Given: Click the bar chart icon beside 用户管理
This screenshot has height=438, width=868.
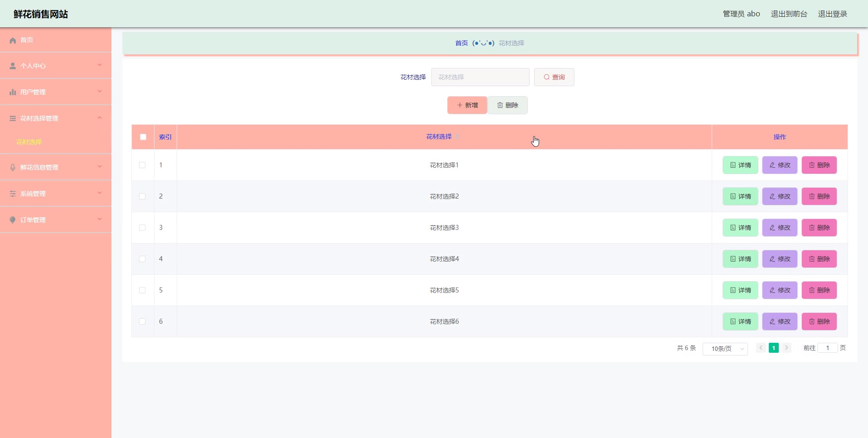Looking at the screenshot, I should tap(13, 92).
